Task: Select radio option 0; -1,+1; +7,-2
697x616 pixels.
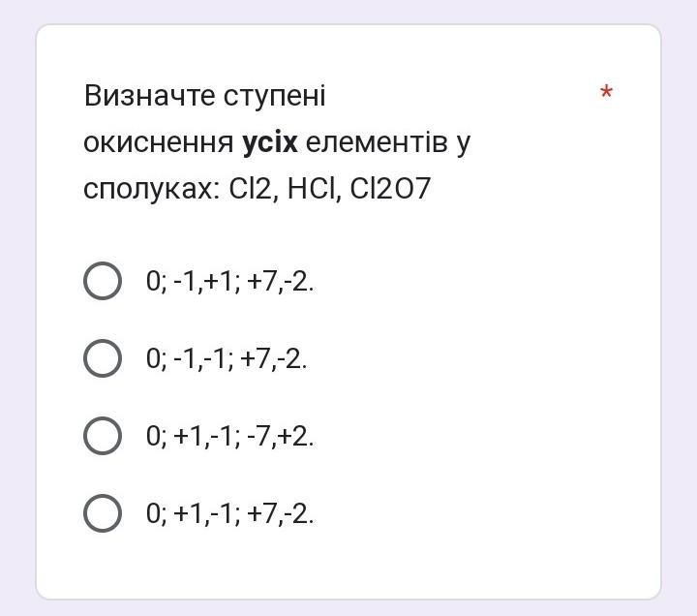Action: pos(103,281)
